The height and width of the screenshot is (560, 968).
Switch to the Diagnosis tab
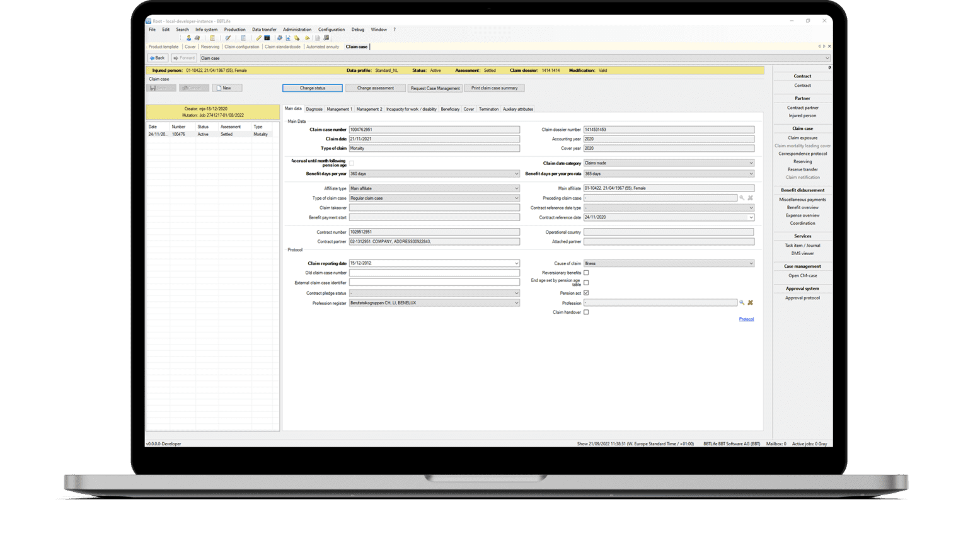(313, 108)
